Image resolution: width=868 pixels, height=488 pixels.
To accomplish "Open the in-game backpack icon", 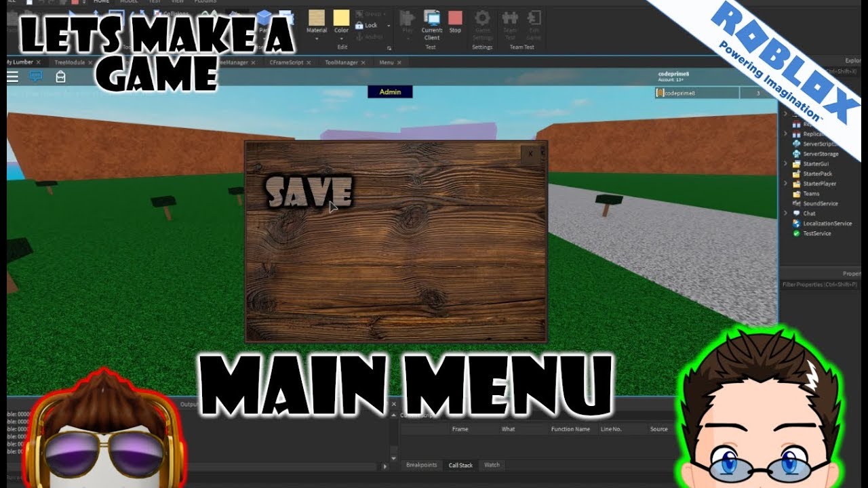I will 60,77.
